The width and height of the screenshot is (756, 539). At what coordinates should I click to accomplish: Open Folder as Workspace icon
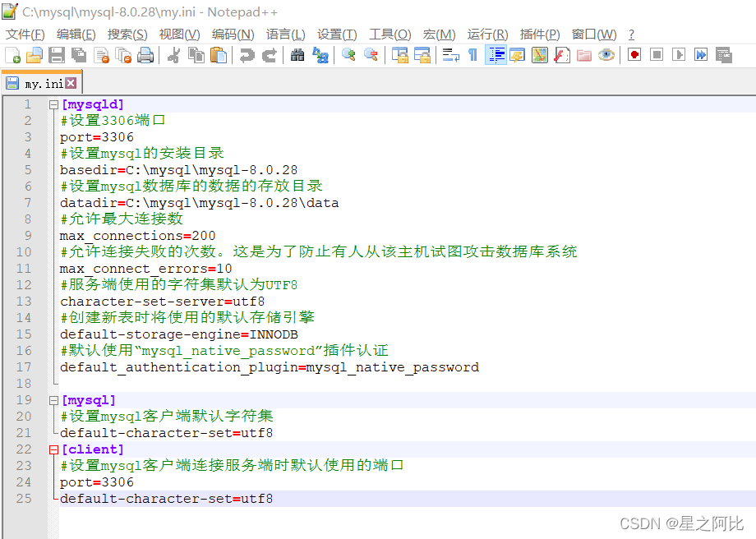584,55
